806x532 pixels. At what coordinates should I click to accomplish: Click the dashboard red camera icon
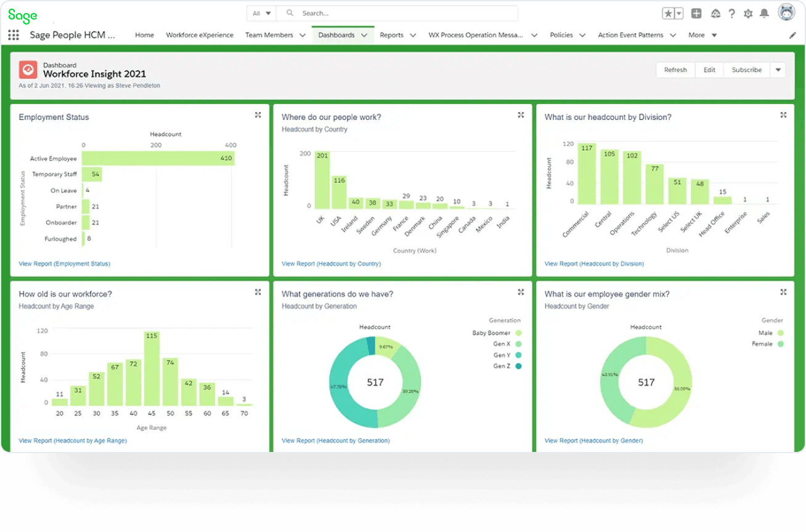[28, 70]
